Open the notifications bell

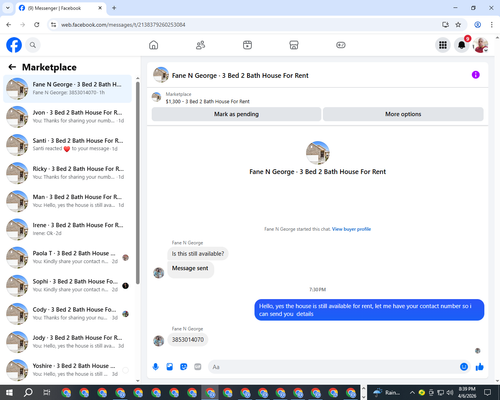pyautogui.click(x=462, y=45)
